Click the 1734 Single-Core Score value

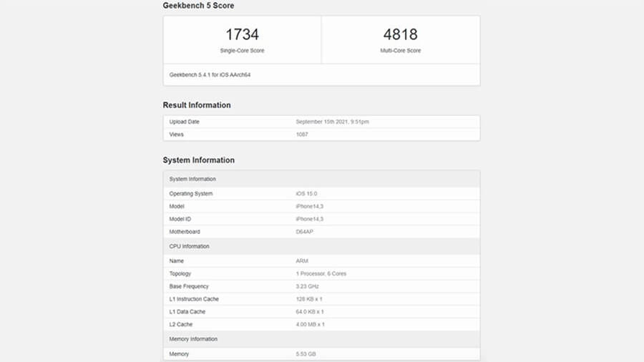(x=242, y=34)
